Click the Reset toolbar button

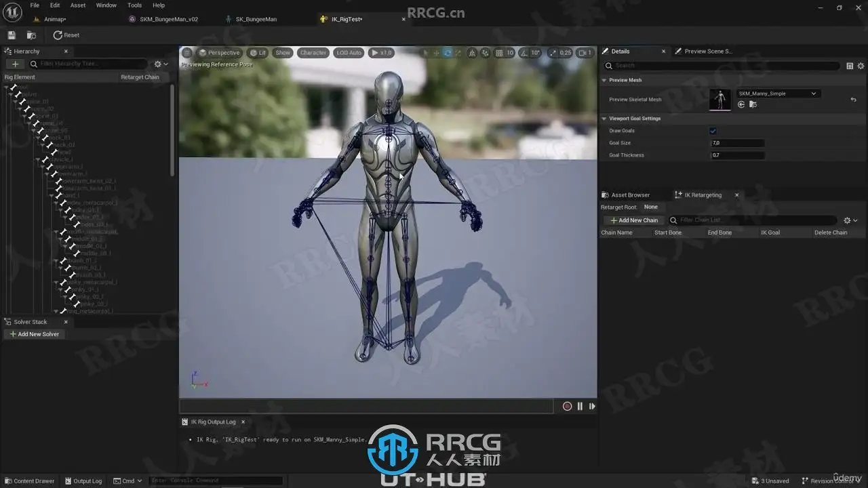tap(66, 35)
